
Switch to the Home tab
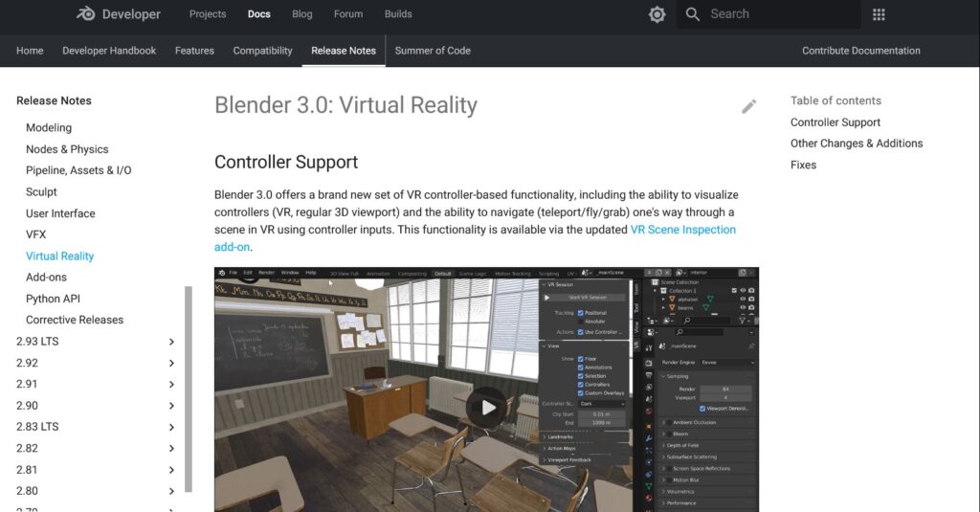tap(30, 51)
